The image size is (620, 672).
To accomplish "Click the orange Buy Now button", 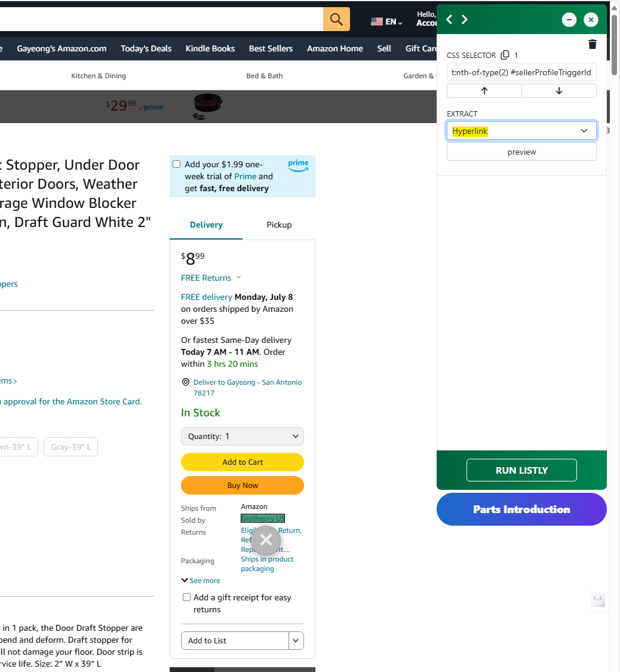I will click(243, 485).
